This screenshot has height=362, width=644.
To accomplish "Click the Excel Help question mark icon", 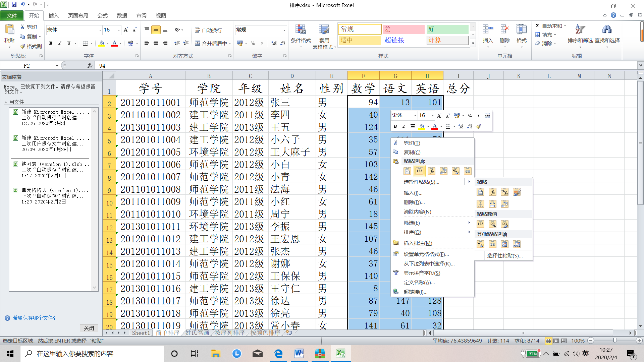I will point(613,15).
